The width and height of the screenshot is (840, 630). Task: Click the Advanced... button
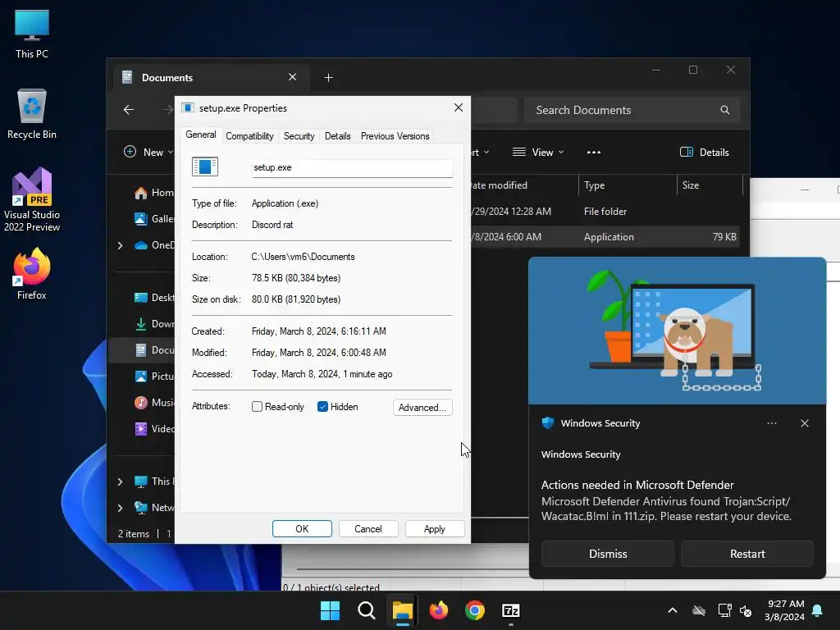pos(422,407)
